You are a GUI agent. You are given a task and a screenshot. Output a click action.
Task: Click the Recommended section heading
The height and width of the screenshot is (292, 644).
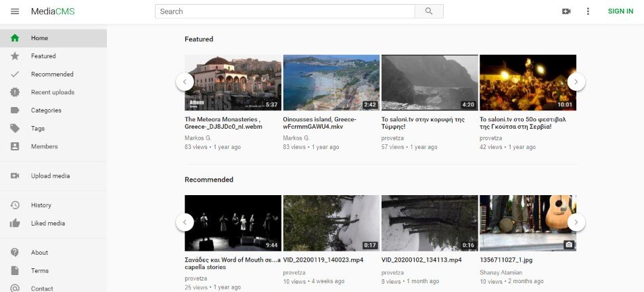209,180
